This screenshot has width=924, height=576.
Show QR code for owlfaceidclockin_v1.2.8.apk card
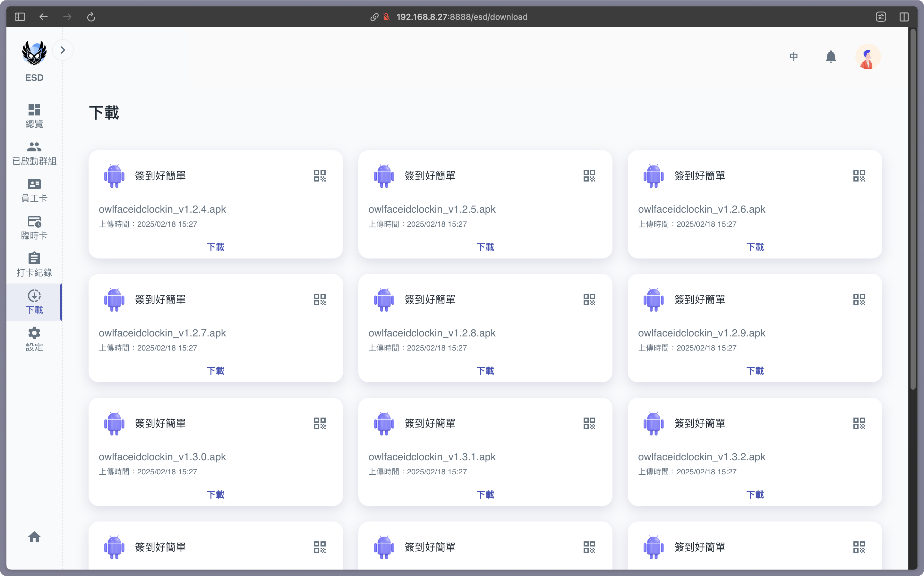pos(589,300)
